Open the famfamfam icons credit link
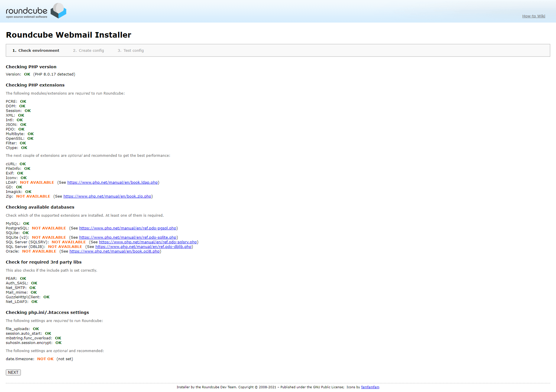Viewport: 556px width, 392px height. 370,387
